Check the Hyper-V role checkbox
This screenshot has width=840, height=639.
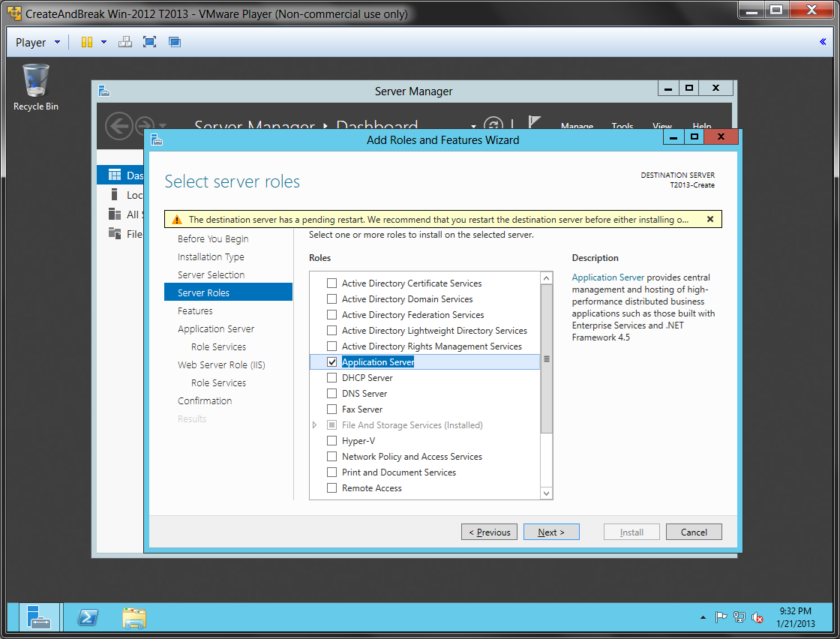pyautogui.click(x=331, y=441)
